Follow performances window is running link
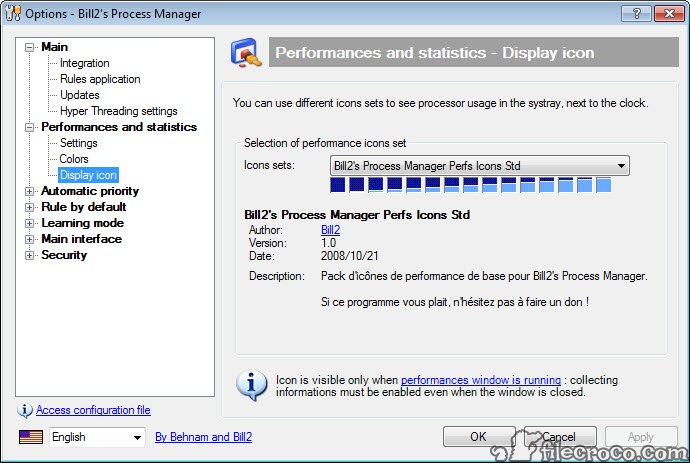Screen dimensions: 690x463 (x=481, y=380)
